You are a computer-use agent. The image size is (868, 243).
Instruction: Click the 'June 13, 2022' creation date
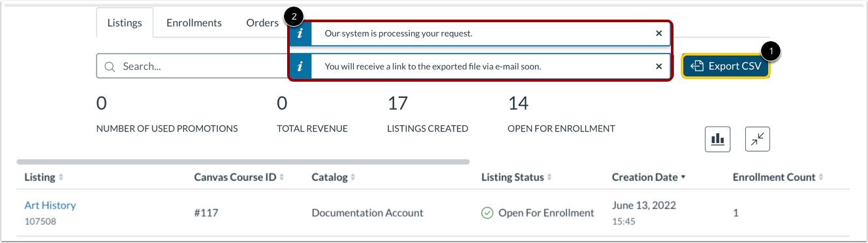[644, 205]
